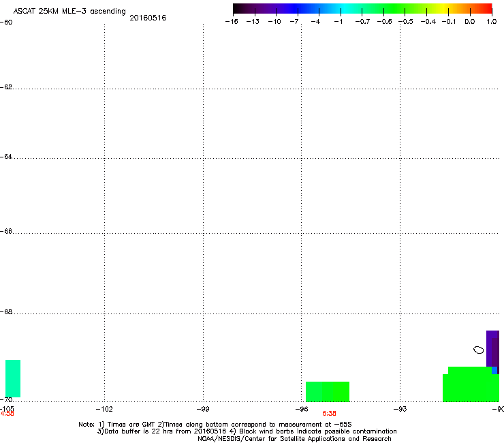This screenshot has height=443, width=504.
Task: Click the -13 color scale label
Action: coord(253,22)
